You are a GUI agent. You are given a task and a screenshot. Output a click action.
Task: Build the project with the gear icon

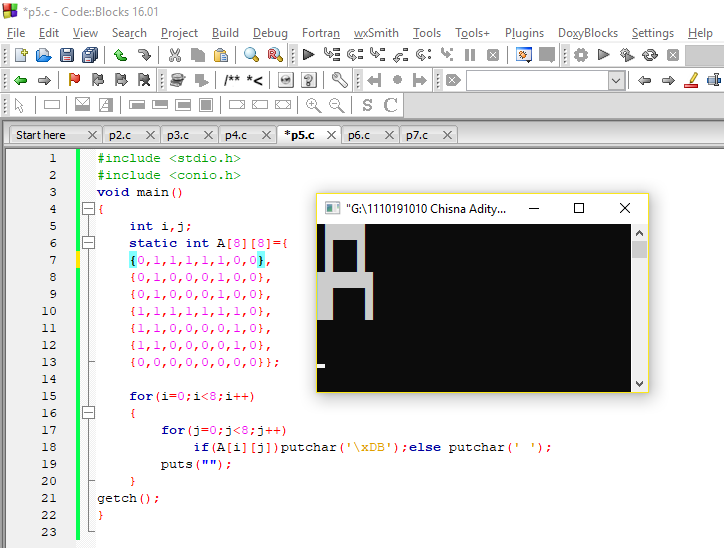[580, 55]
